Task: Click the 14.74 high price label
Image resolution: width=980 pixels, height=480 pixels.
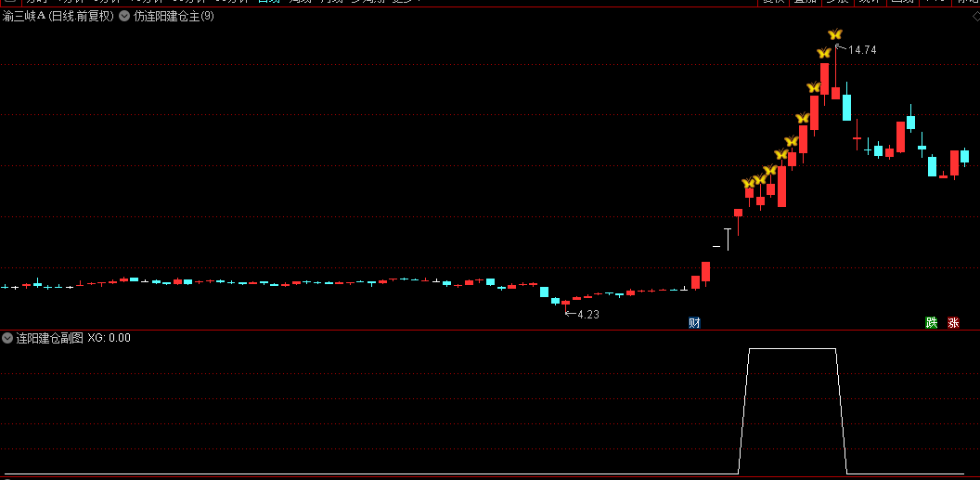Action: pyautogui.click(x=862, y=51)
